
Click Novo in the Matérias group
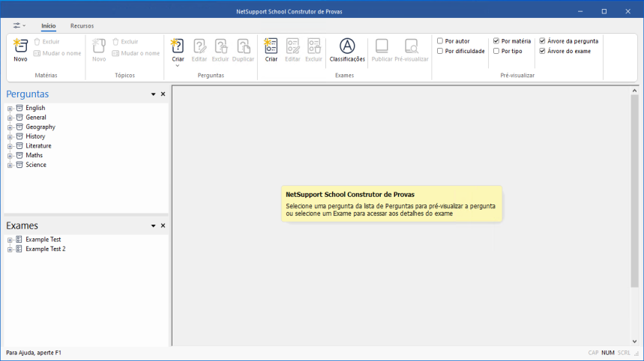[x=20, y=50]
